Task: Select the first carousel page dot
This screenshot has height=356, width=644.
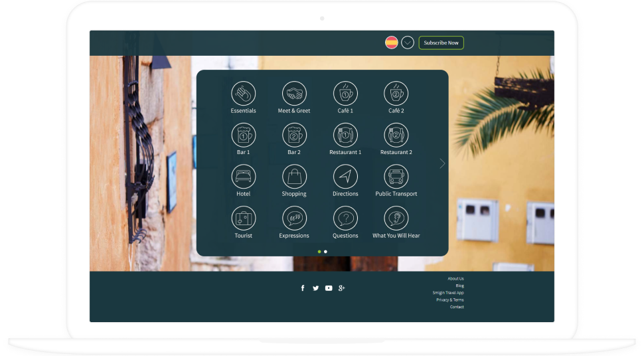Action: coord(319,252)
